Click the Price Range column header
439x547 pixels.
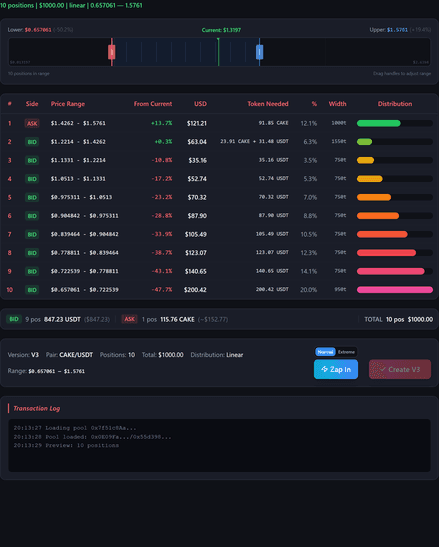[68, 104]
